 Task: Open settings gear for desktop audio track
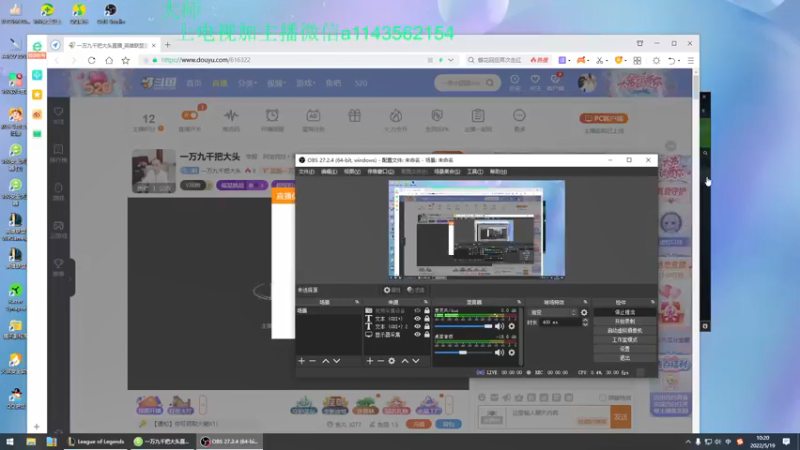512,353
